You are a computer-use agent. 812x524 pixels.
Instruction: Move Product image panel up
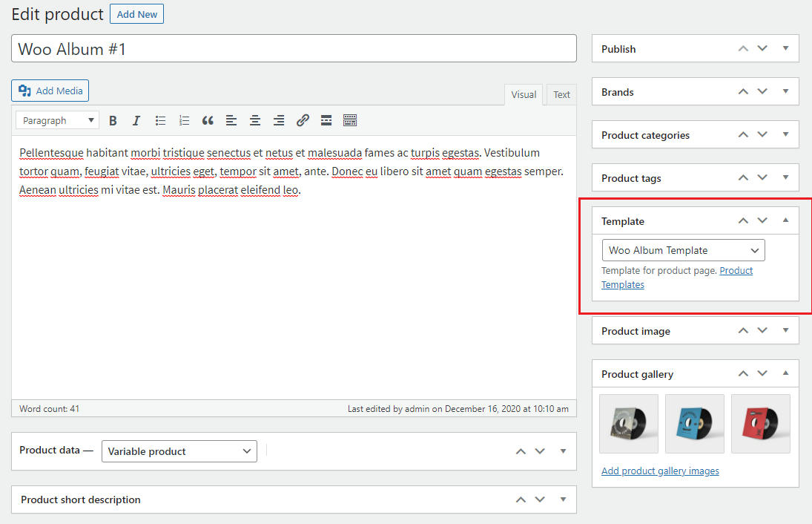click(x=743, y=331)
